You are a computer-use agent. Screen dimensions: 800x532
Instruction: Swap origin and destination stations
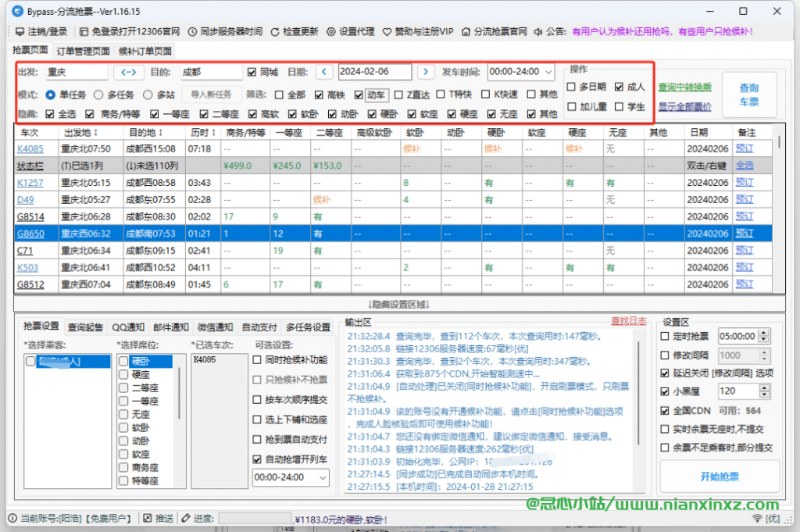[x=129, y=72]
